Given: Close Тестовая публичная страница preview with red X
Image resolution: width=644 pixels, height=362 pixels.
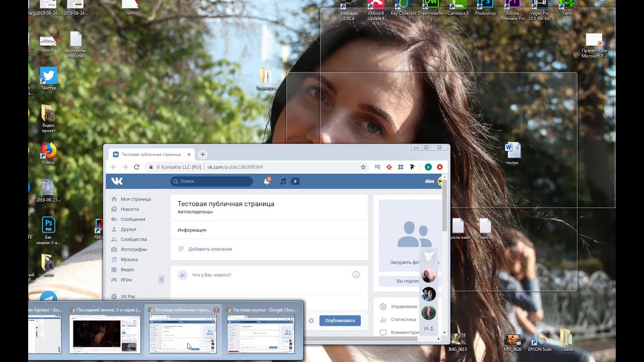Looking at the screenshot, I should (216, 310).
